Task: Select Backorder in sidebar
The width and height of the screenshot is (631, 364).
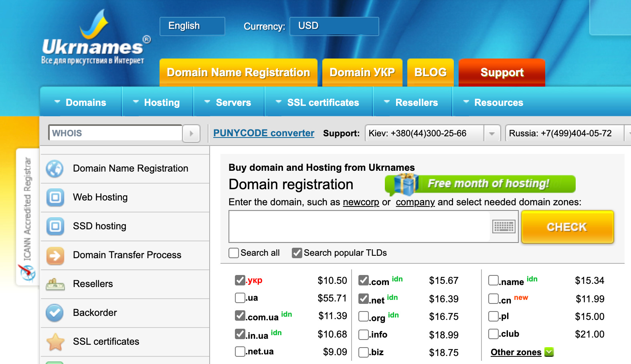Action: pos(125,313)
